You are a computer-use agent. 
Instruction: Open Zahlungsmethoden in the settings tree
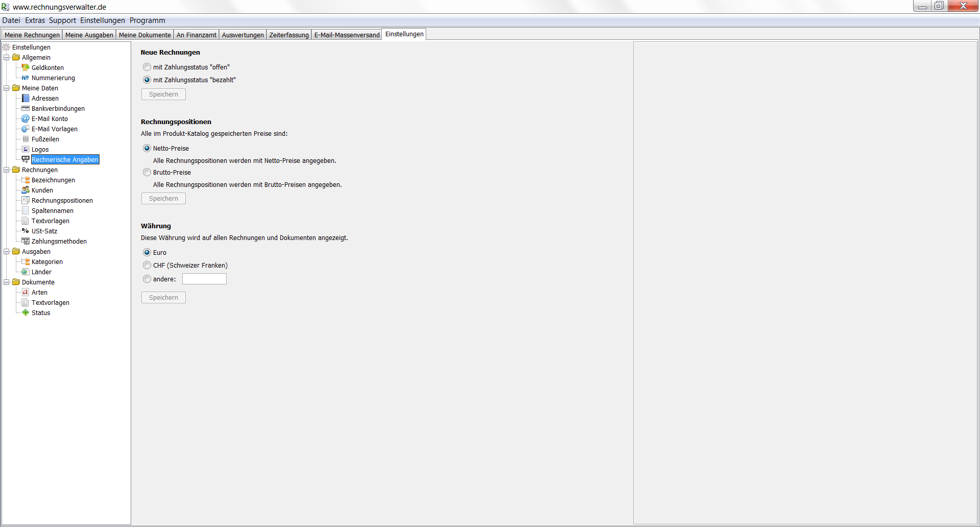[x=59, y=241]
